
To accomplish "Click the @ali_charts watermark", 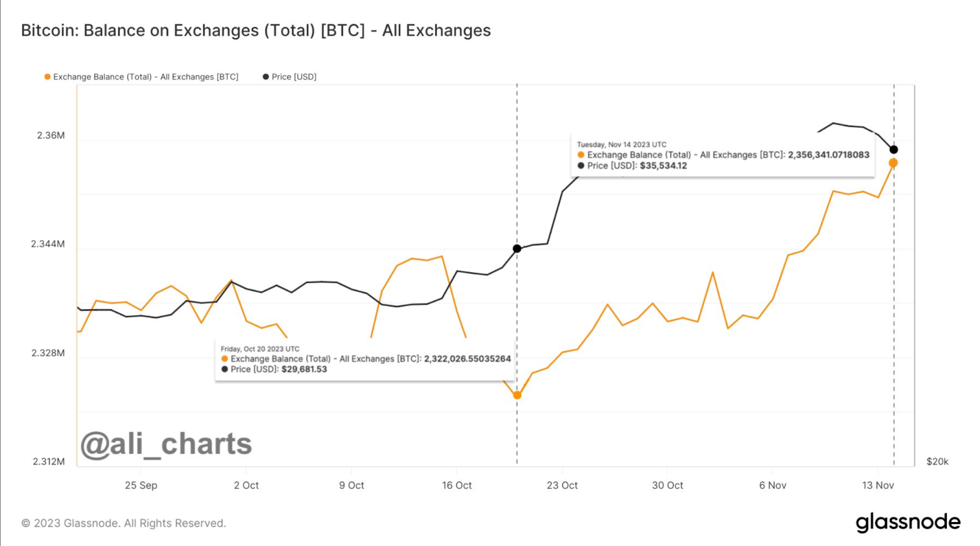I will 166,444.
